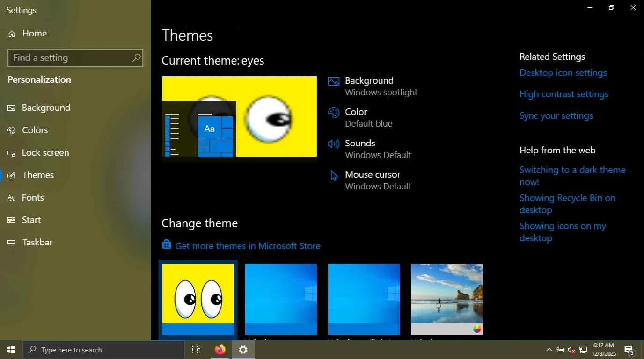This screenshot has height=359, width=644.
Task: Click the magnifier icon in Find a setting
Action: tap(136, 57)
